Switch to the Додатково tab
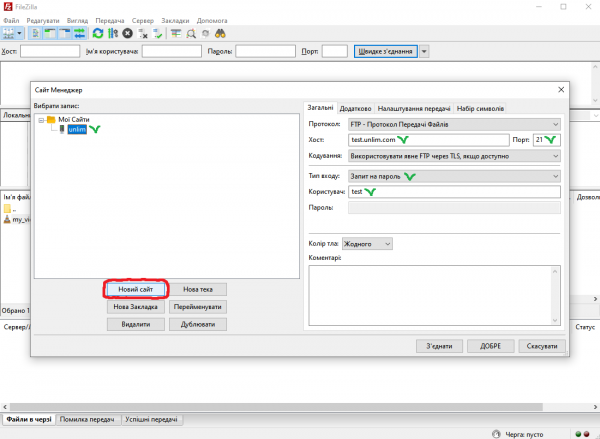600x439 pixels. coord(355,108)
